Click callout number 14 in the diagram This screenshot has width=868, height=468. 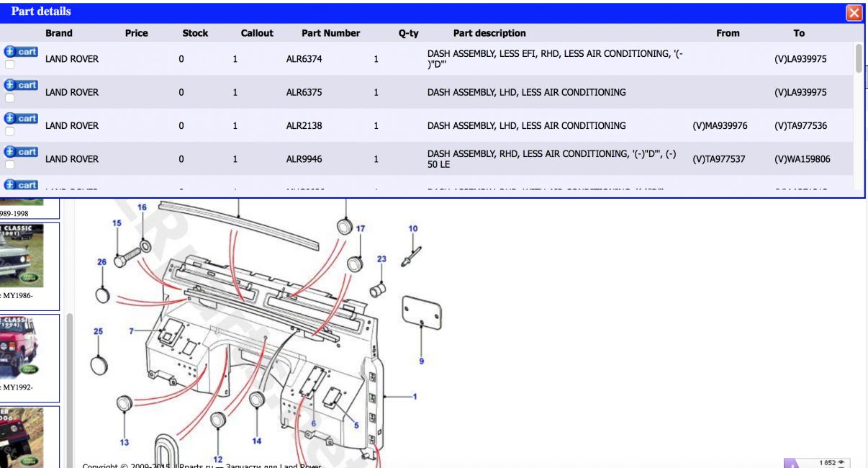[x=257, y=441]
